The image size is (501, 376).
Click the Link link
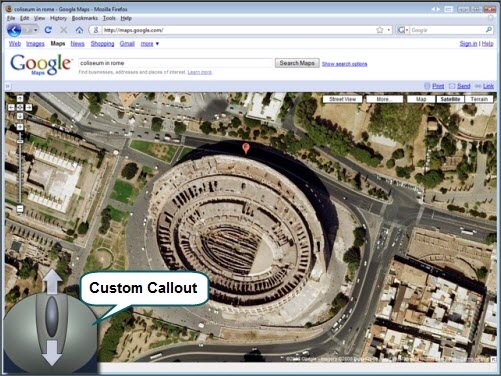click(488, 86)
